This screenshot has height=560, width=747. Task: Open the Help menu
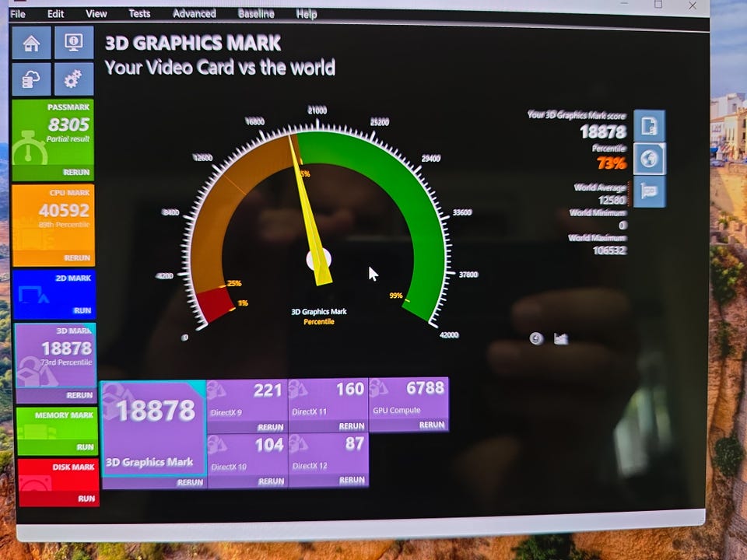tap(307, 14)
